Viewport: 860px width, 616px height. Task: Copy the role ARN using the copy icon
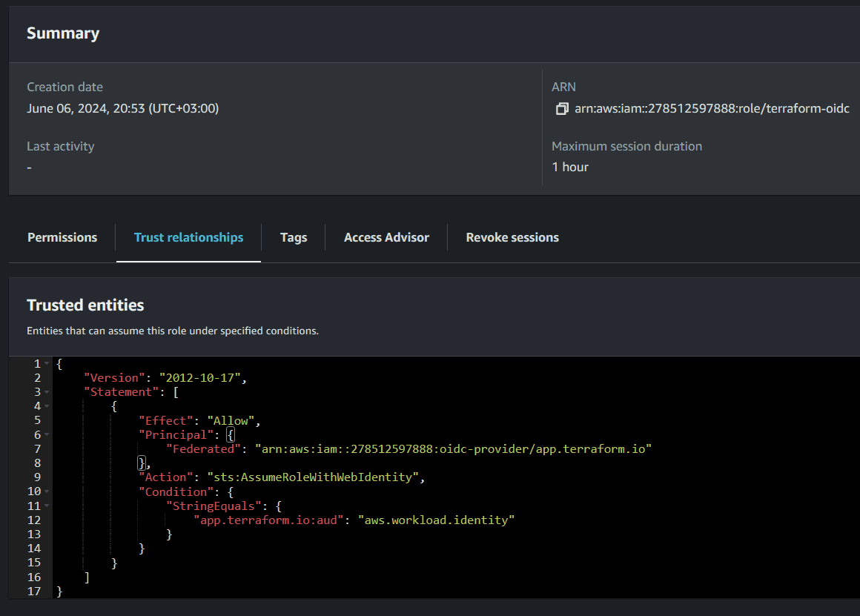pyautogui.click(x=562, y=108)
